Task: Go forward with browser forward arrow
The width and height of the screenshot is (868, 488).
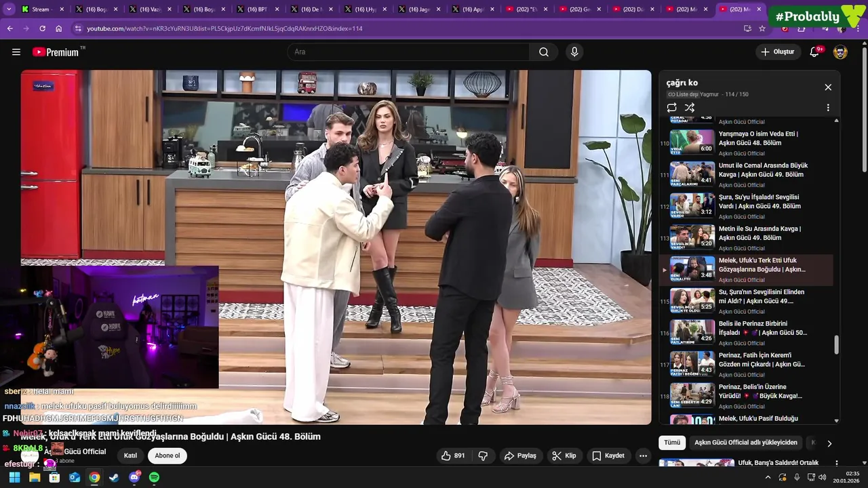Action: 26,28
